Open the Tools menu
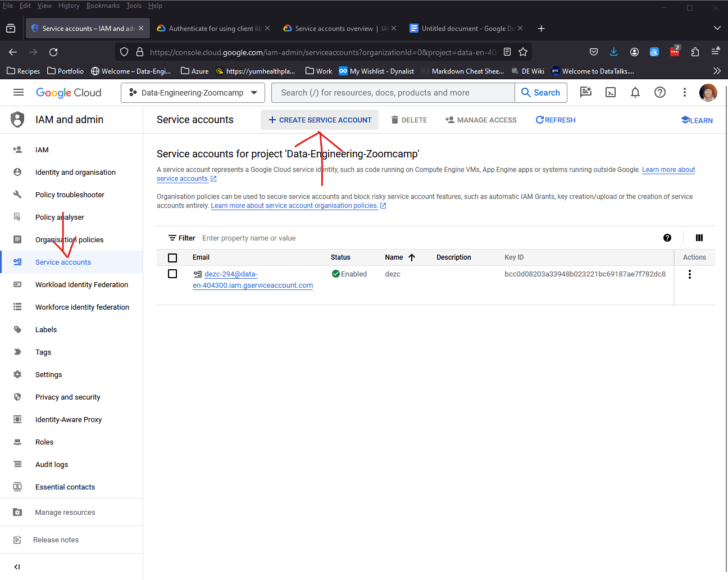The height and width of the screenshot is (580, 728). [134, 6]
